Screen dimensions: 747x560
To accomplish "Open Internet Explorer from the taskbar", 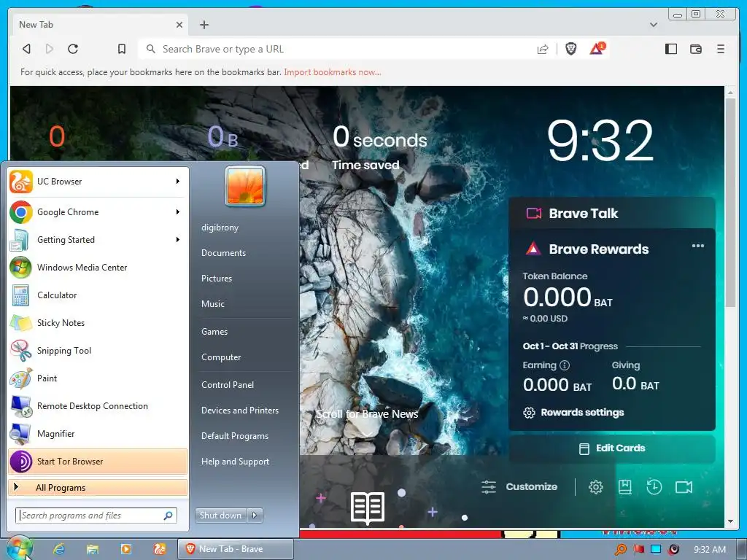I will 59,549.
